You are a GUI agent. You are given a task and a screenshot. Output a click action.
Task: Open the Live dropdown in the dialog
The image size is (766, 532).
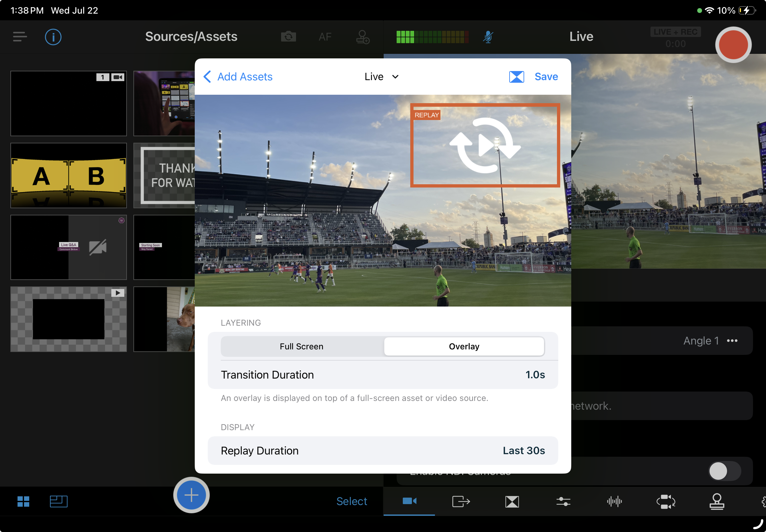coord(382,77)
